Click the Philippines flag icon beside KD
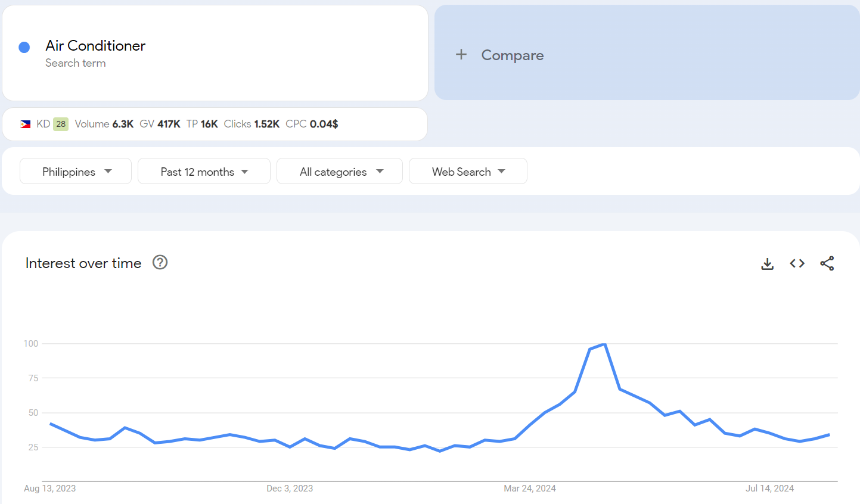This screenshot has height=504, width=860. pyautogui.click(x=26, y=125)
